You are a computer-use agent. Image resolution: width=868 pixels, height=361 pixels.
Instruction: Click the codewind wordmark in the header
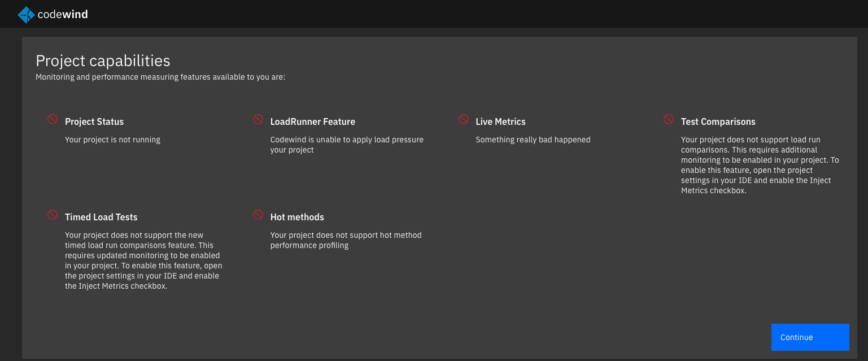62,14
